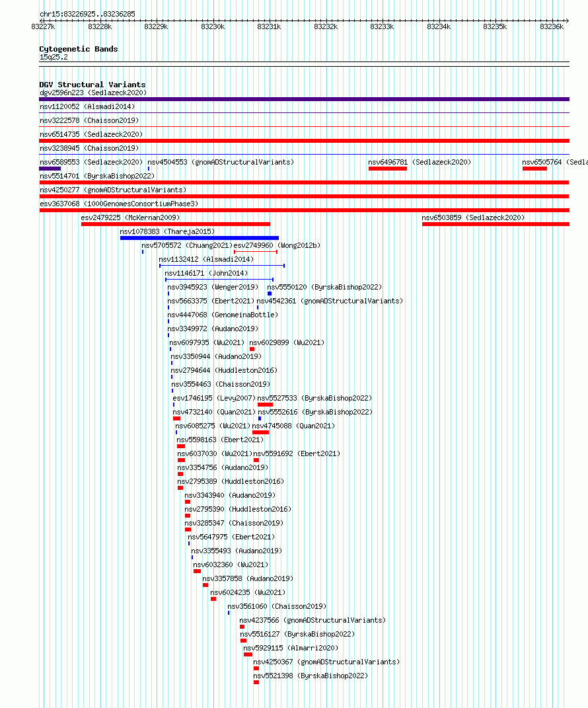Open nsv3285347 (Chaisson2019) variant
Image resolution: width=588 pixels, height=708 pixels.
tap(234, 524)
